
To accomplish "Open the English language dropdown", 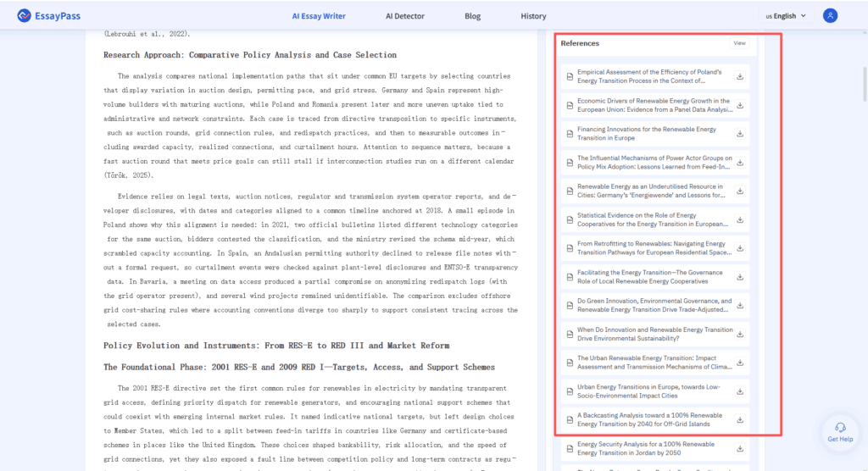I will 786,15.
